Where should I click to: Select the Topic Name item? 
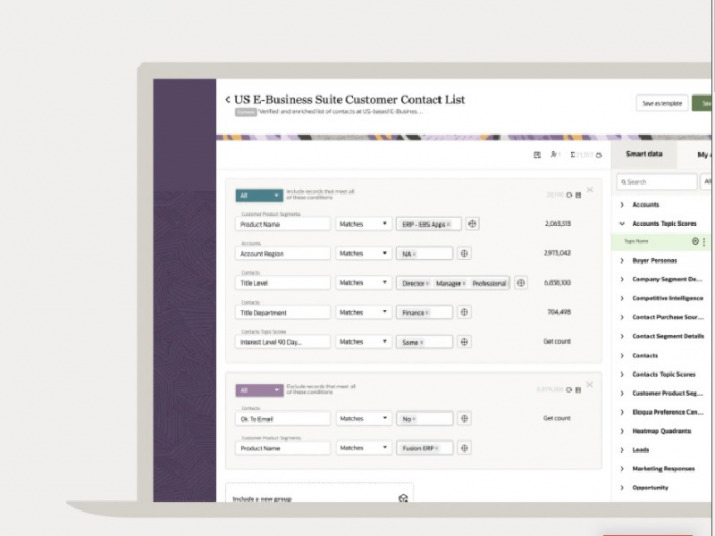[x=636, y=241]
